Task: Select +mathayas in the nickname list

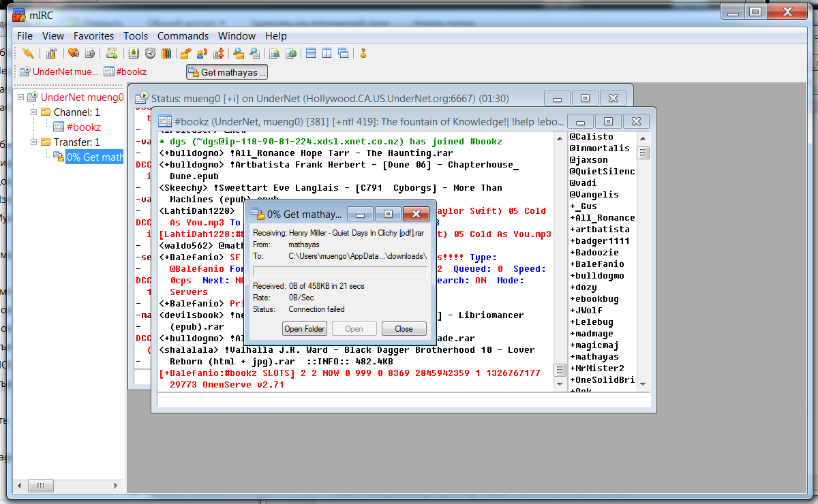Action: [594, 357]
